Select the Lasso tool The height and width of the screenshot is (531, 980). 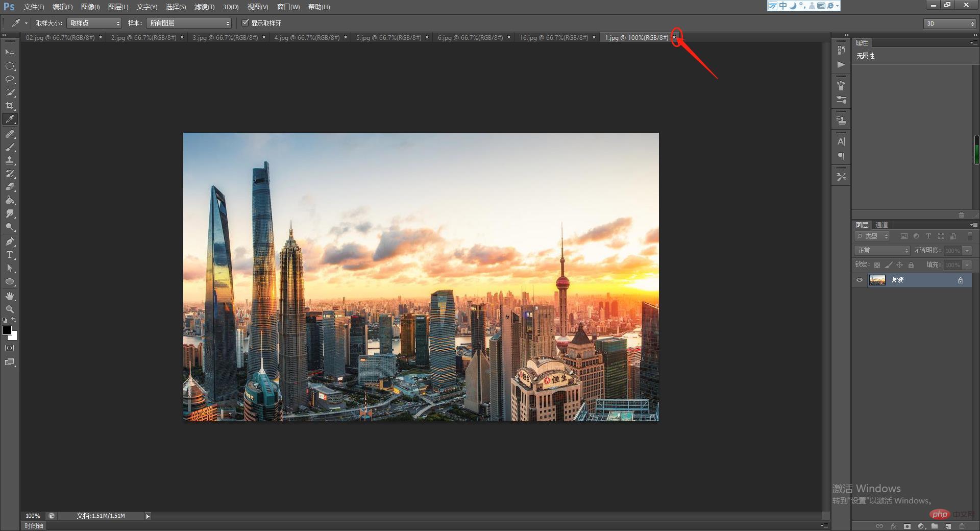click(x=10, y=79)
